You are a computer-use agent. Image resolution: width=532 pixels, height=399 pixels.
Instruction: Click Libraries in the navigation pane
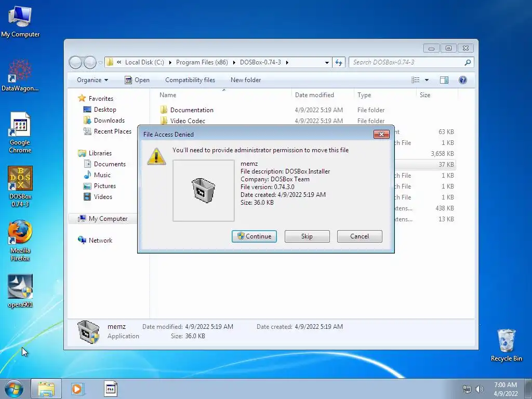[95, 153]
